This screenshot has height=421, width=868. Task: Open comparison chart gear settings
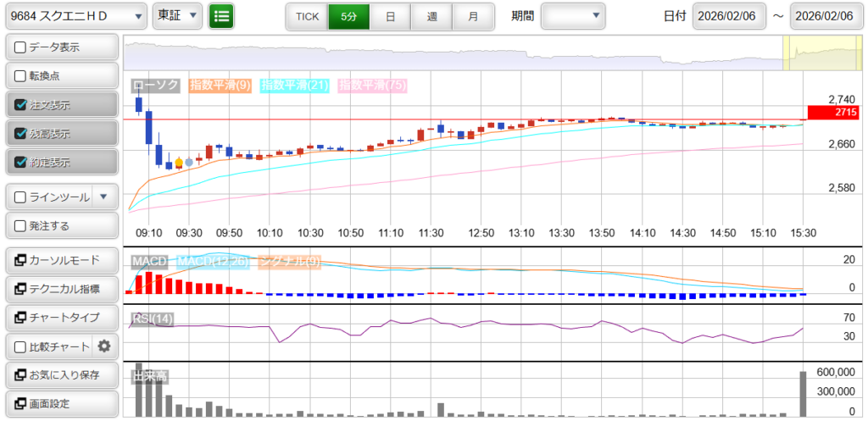[104, 346]
